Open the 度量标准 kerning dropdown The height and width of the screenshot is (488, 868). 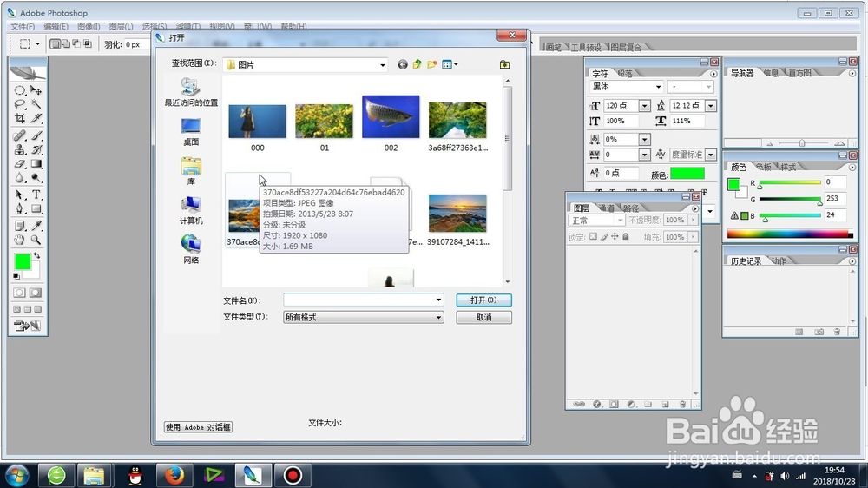coord(711,155)
